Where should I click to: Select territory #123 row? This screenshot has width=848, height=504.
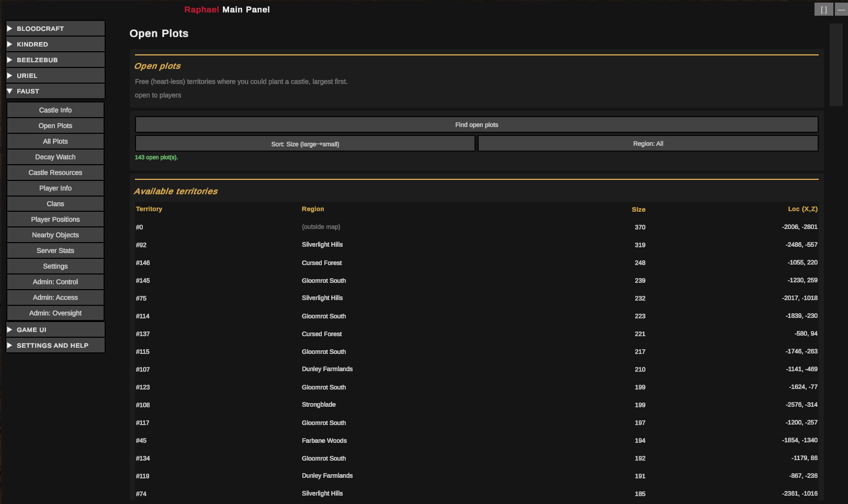(477, 387)
